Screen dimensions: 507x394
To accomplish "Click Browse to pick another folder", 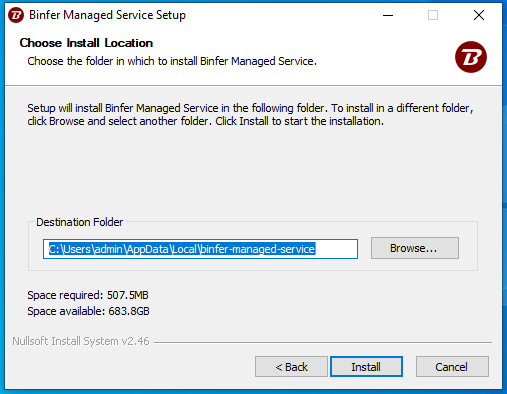I will point(415,248).
